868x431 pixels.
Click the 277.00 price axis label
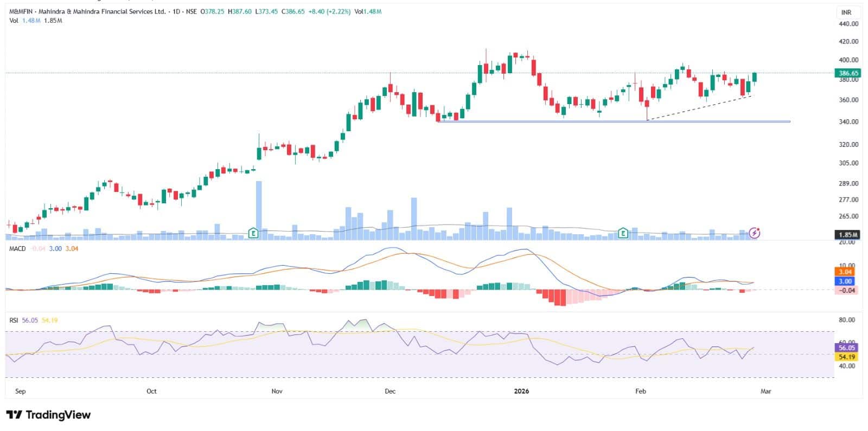click(x=848, y=200)
